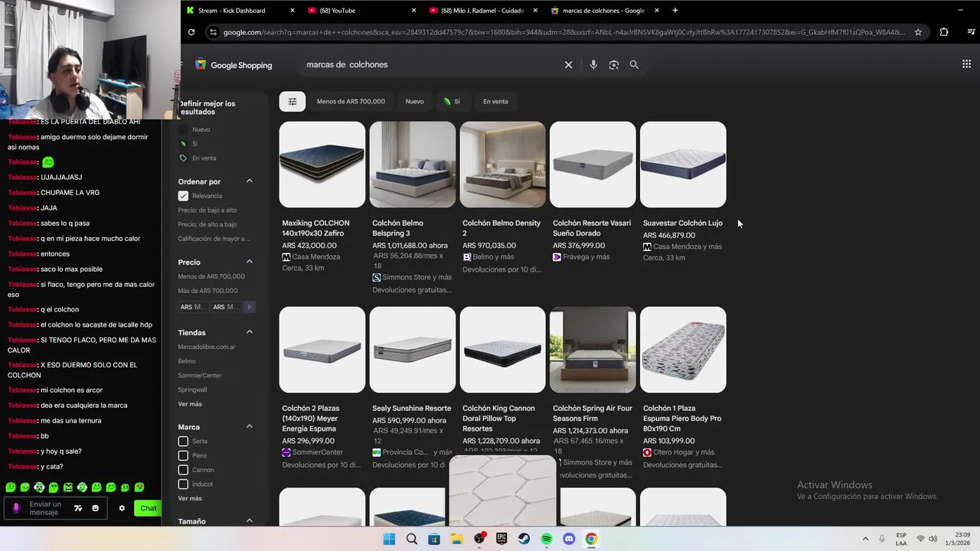The width and height of the screenshot is (980, 551).
Task: Switch to the (68) YouTube tab
Action: point(361,11)
